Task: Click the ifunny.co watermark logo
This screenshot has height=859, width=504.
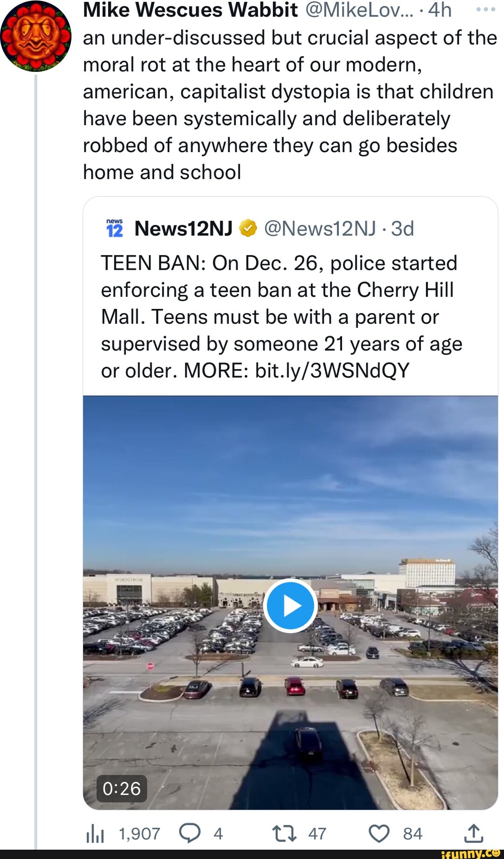Action: (x=470, y=853)
